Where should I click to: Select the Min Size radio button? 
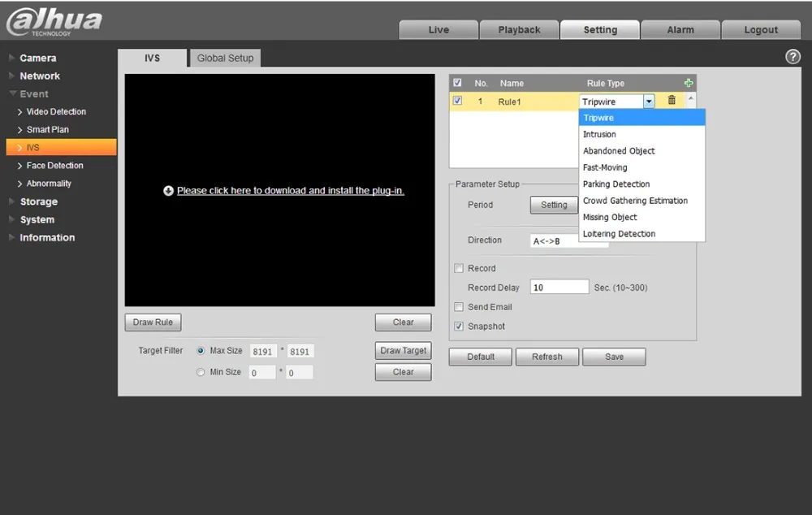point(201,372)
